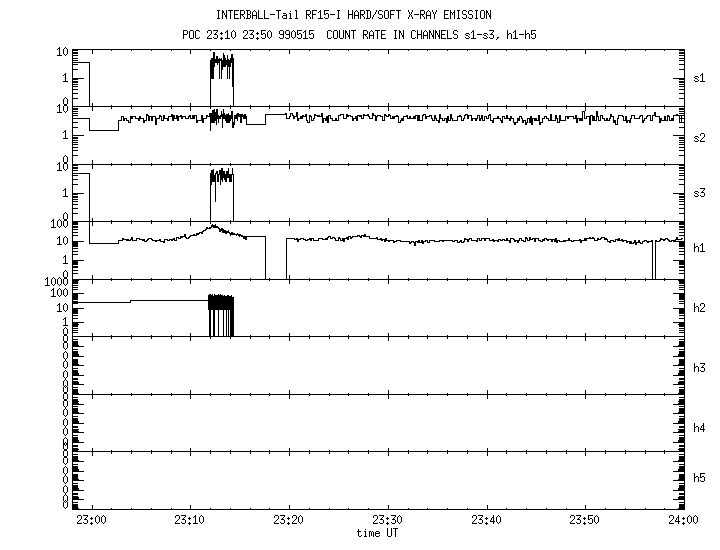Click the h3 channel label
The width and height of the screenshot is (720, 550).
click(700, 368)
